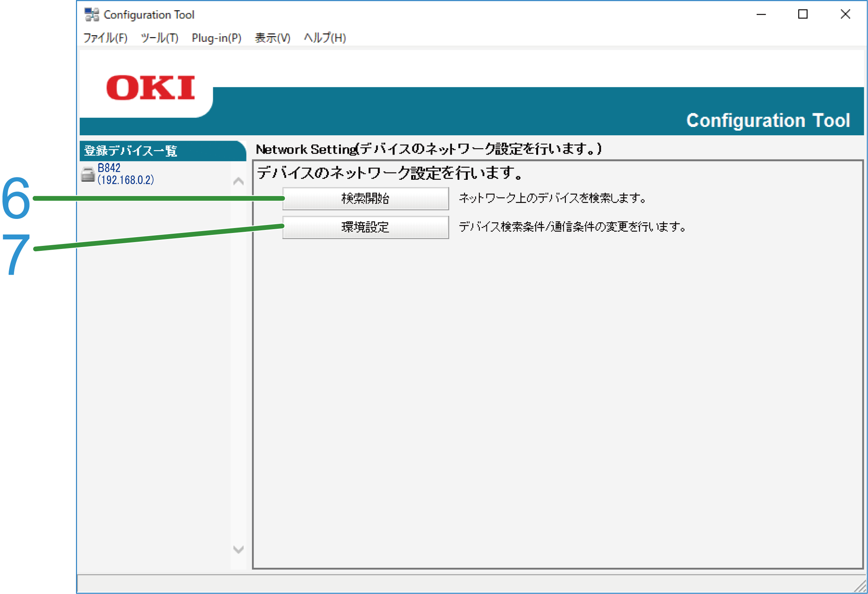Open the ファイル(F) menu
The width and height of the screenshot is (868, 594).
tap(105, 38)
